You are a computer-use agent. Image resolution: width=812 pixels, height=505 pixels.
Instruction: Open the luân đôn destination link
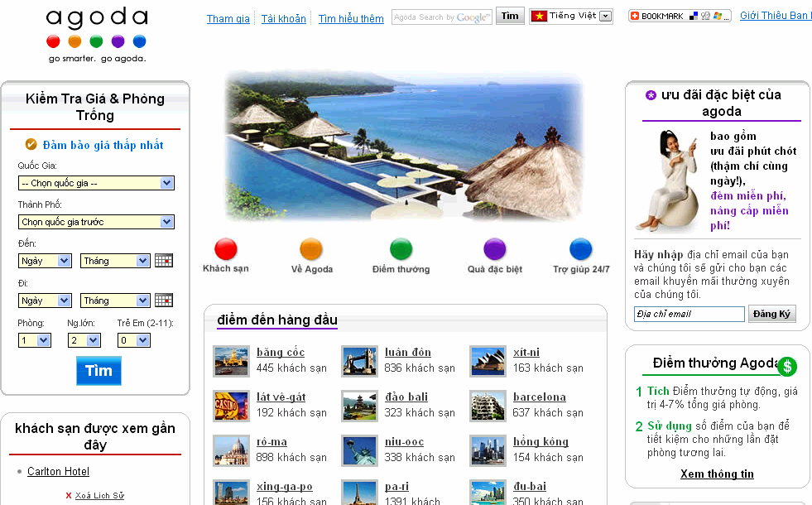pyautogui.click(x=407, y=352)
